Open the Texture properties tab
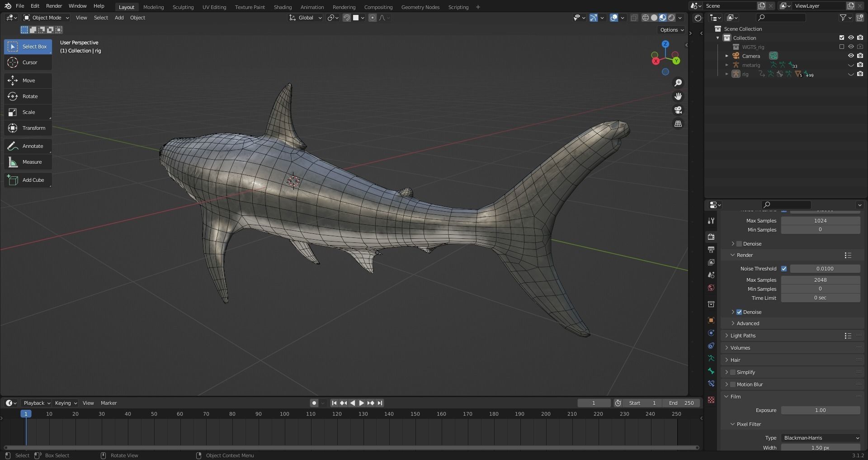 (711, 400)
